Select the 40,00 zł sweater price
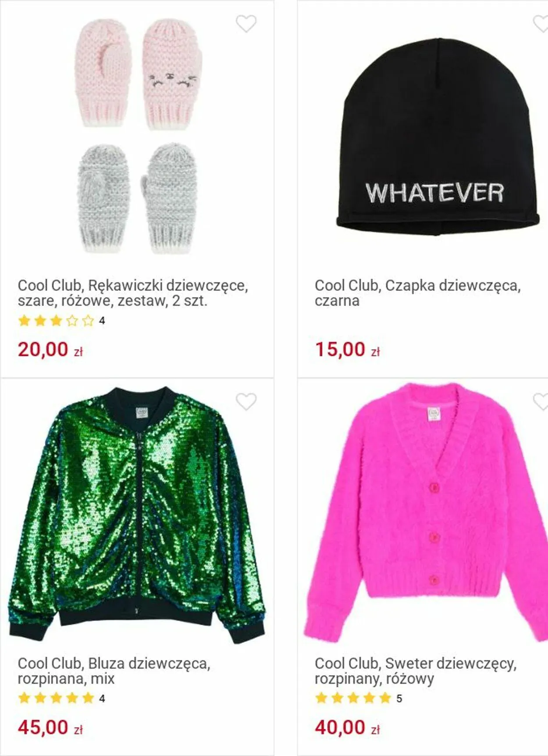This screenshot has height=756, width=548. [347, 727]
